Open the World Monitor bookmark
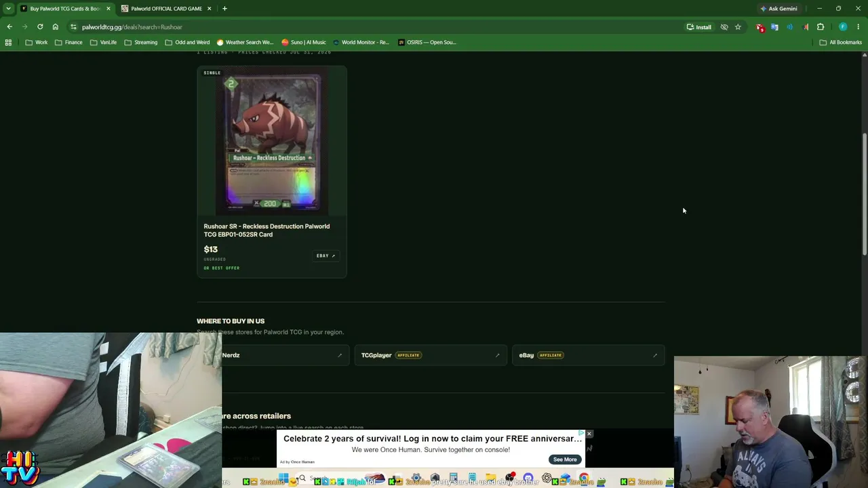The width and height of the screenshot is (868, 488). 361,42
